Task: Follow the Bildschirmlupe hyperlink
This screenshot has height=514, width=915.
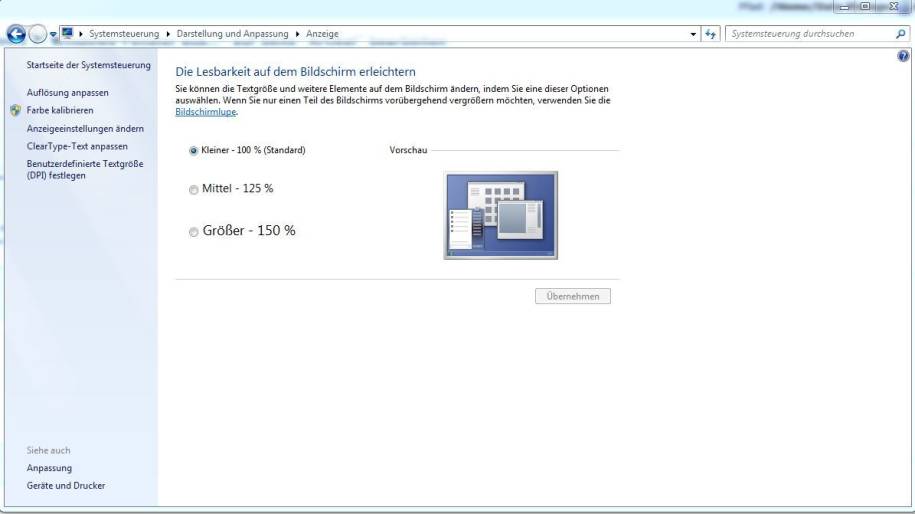Action: click(205, 111)
